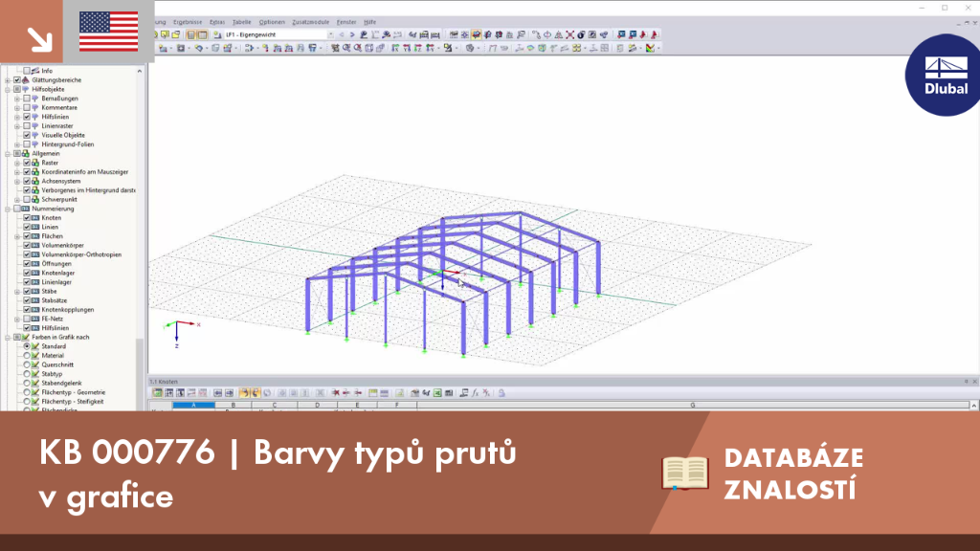This screenshot has width=980, height=551.
Task: Toggle the Bemaßungen checkbox
Action: [27, 99]
